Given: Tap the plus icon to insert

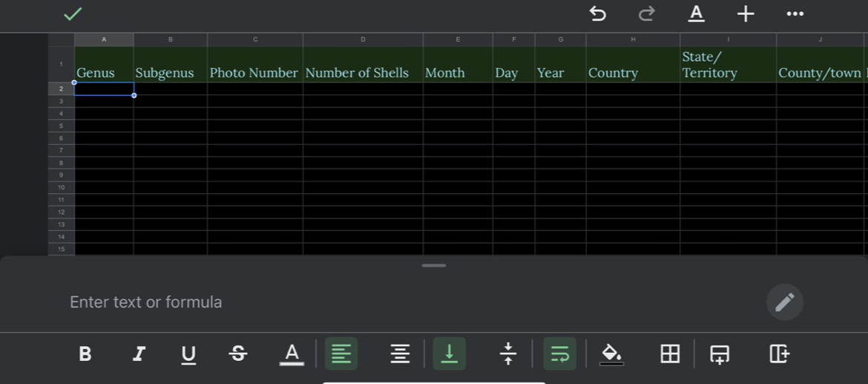Looking at the screenshot, I should tap(746, 14).
